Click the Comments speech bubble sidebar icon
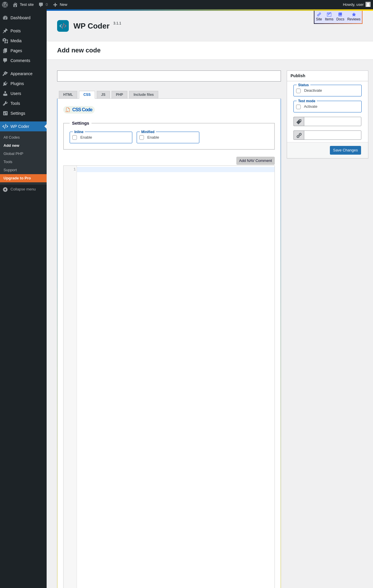 5,61
